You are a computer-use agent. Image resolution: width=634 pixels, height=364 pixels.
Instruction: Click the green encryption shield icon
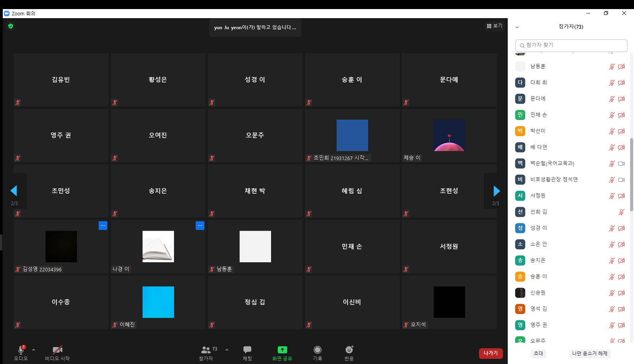click(x=11, y=26)
